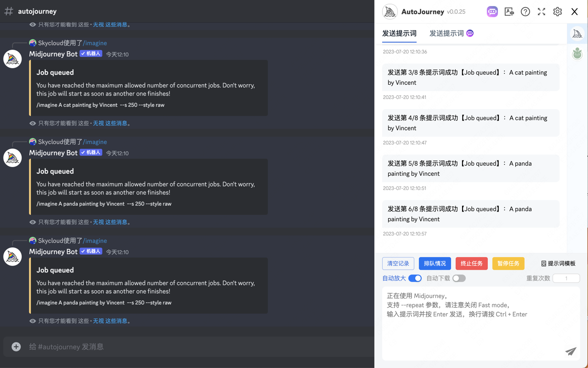Open the purple chatbot icon
The image size is (588, 368).
(492, 11)
